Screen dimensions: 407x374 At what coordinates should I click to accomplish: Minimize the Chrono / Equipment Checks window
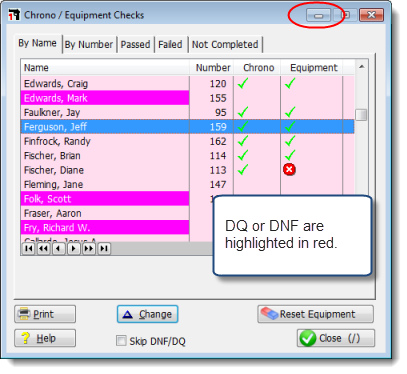click(318, 15)
